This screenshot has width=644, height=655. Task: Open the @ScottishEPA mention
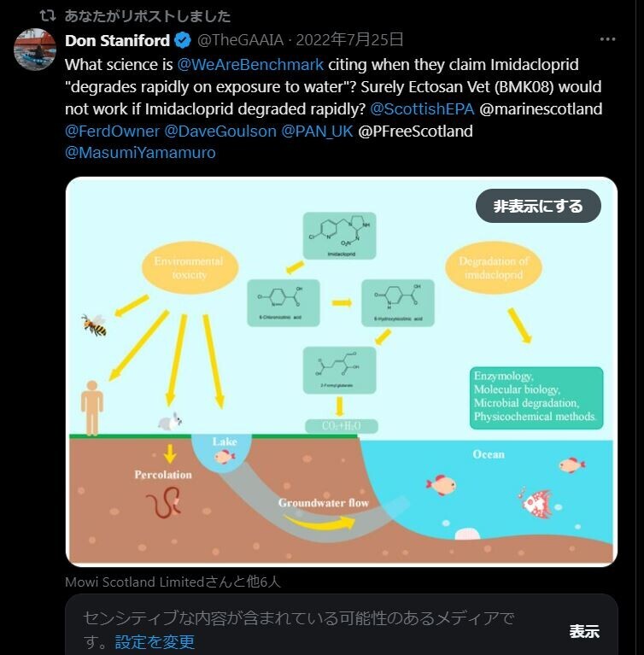tap(422, 109)
